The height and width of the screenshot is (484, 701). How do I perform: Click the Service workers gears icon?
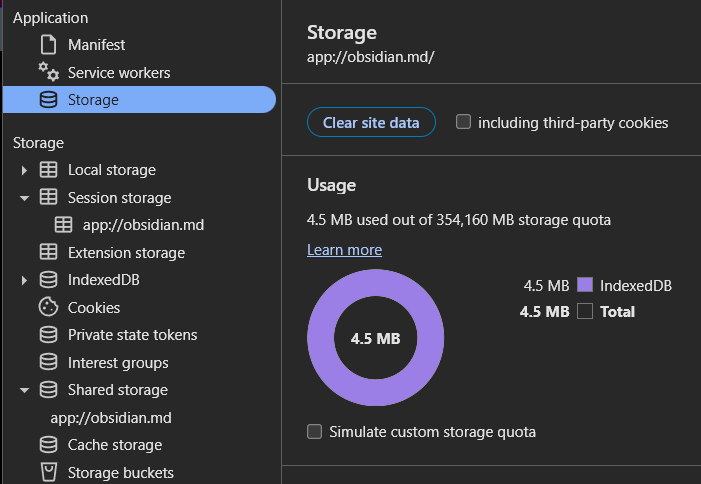coord(48,72)
